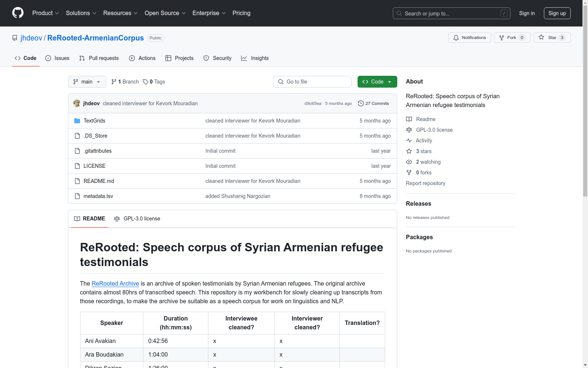Screen dimensions: 588x368
Task: Open the .DS_Store file name
Action: [96, 136]
